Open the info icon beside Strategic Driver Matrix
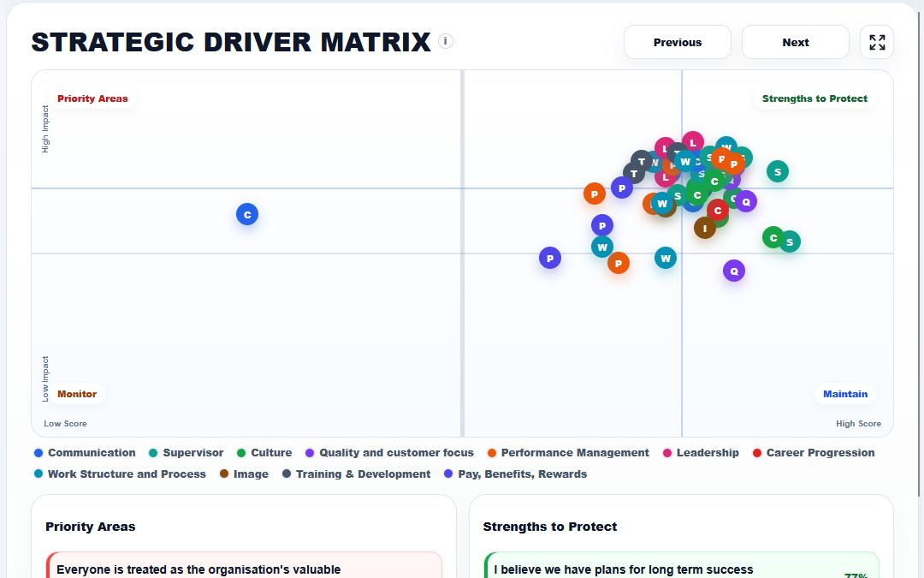 [446, 41]
